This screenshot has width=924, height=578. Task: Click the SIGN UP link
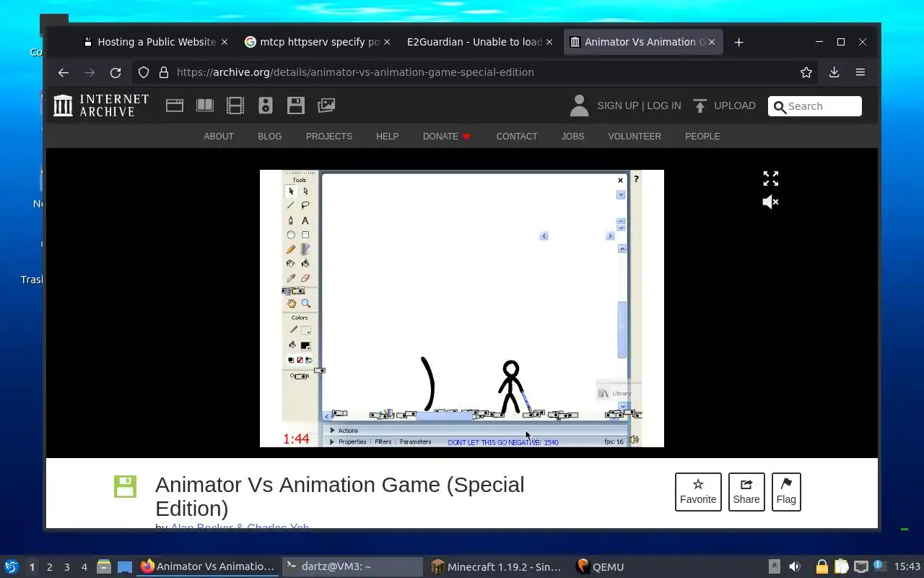click(618, 105)
